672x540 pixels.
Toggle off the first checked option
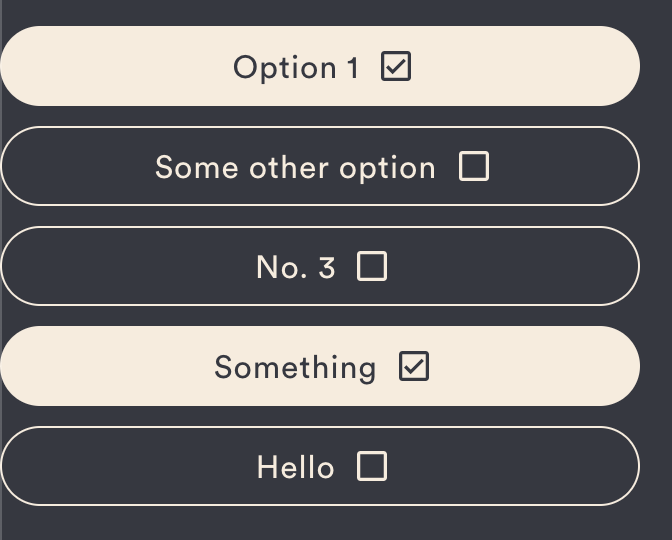[396, 67]
